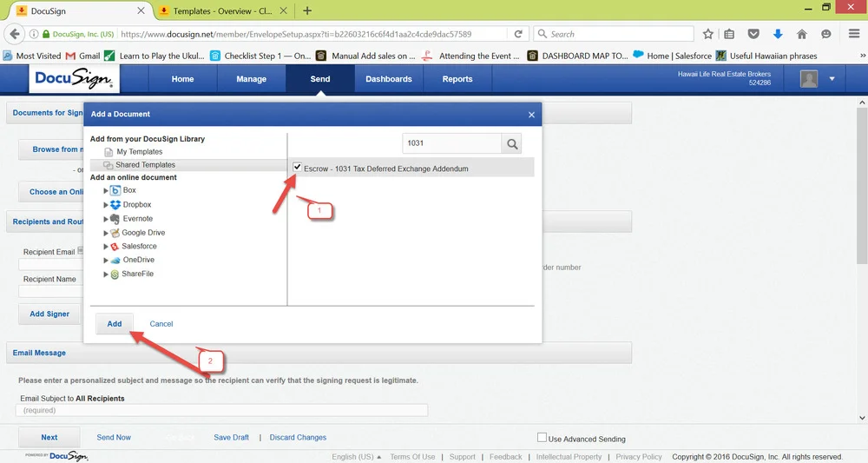Open the Dashboards navigation tab

[389, 79]
